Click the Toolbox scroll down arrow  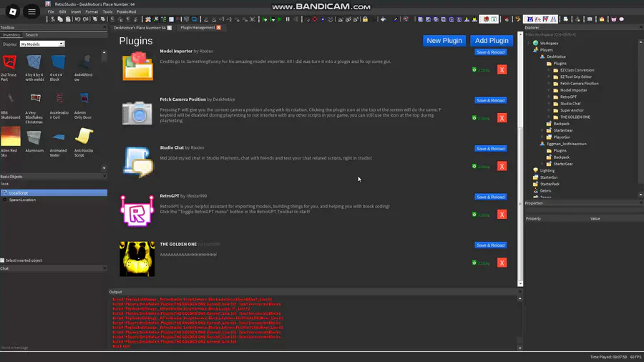pos(104,168)
